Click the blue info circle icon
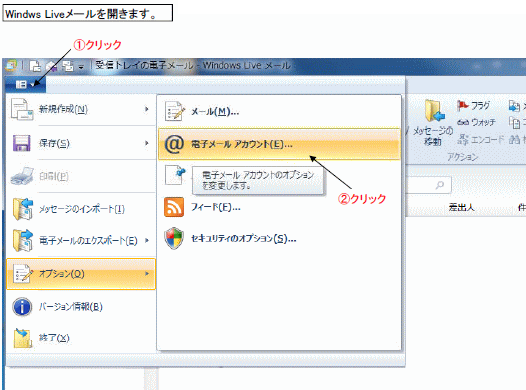The image size is (526, 390). pos(22,307)
